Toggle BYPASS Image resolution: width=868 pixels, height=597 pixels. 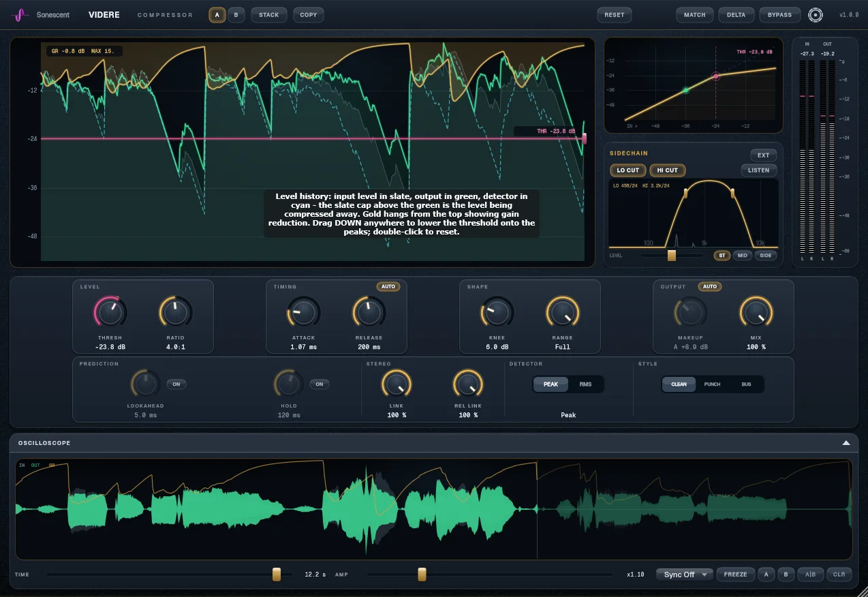pos(780,15)
